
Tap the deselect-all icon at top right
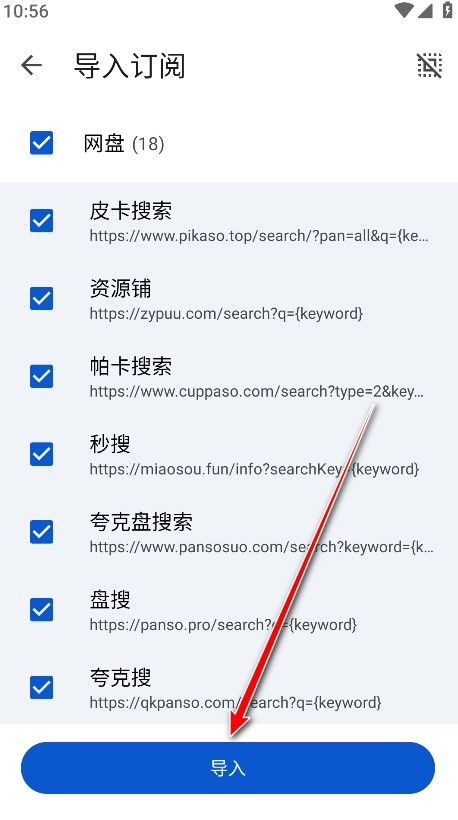click(x=429, y=65)
